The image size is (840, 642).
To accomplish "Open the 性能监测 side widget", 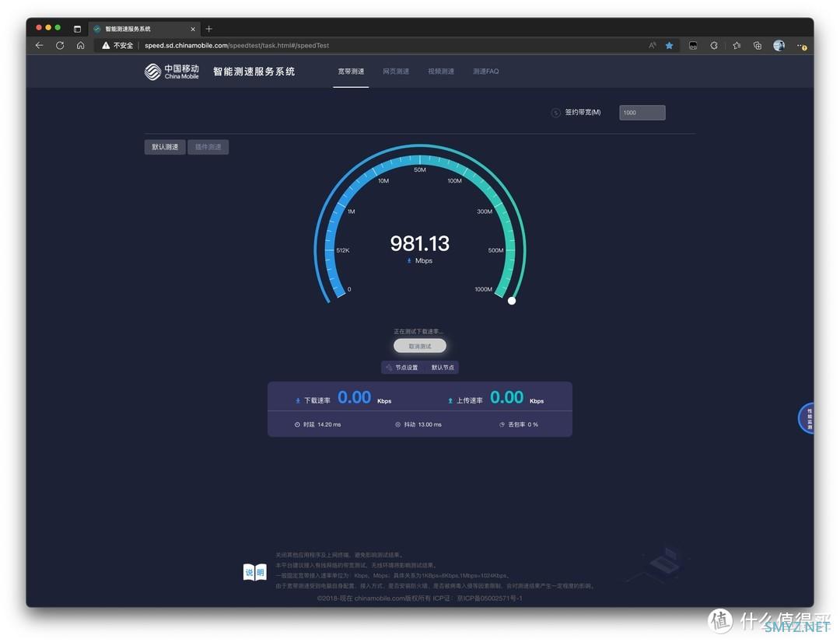I will point(808,418).
